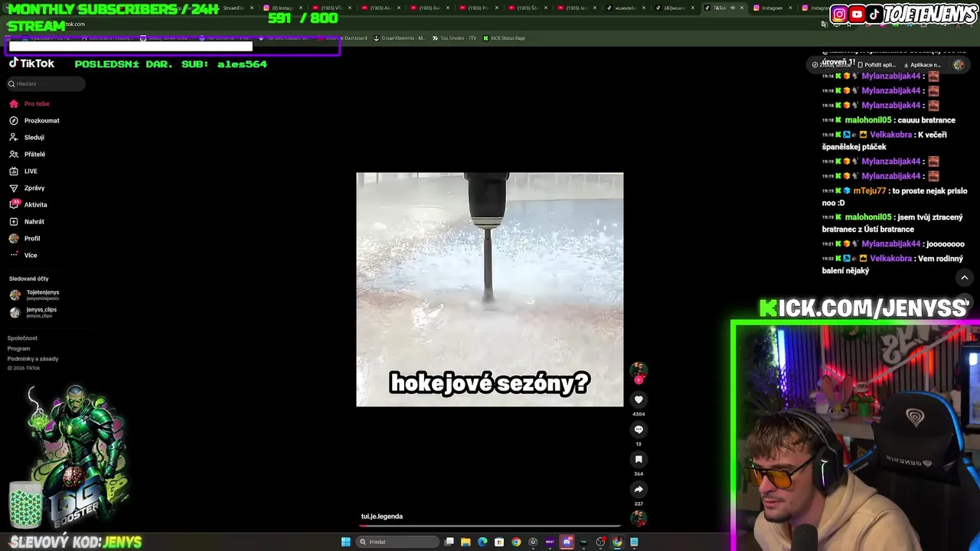The image size is (980, 551).
Task: Open the video author's avatar
Action: tap(639, 370)
